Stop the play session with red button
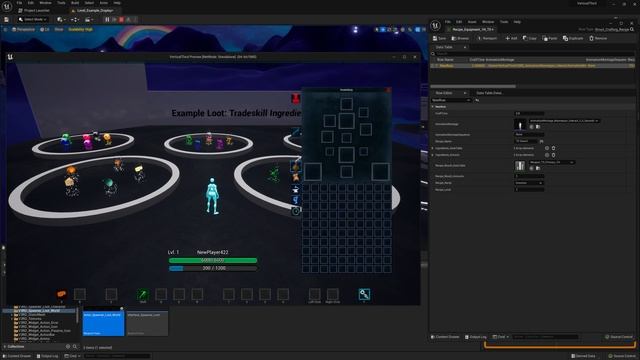 (x=121, y=19)
